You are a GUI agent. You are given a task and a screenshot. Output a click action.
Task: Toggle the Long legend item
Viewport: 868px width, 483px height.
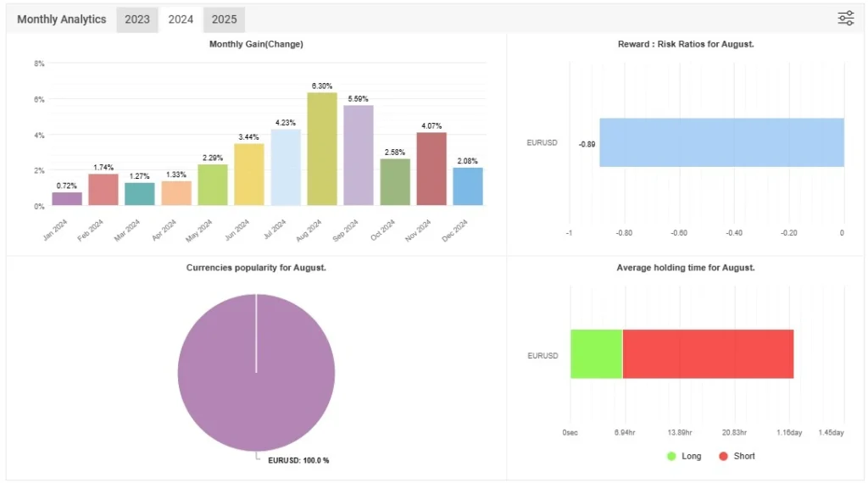691,456
